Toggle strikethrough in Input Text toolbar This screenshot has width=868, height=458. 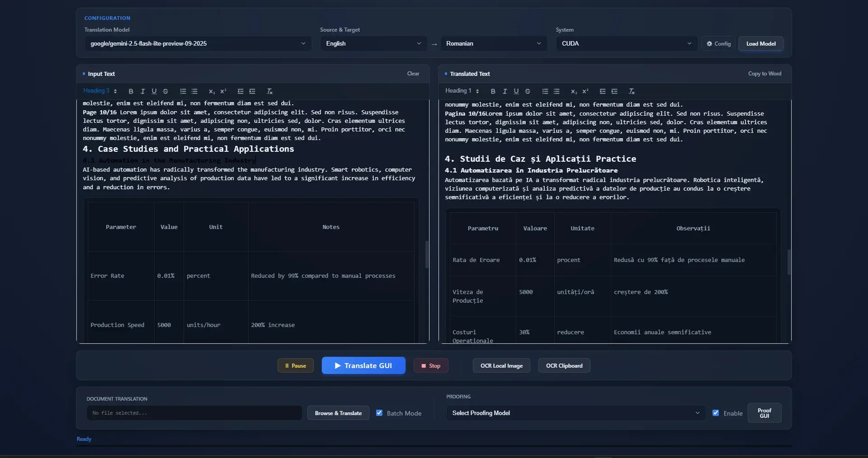(x=165, y=91)
